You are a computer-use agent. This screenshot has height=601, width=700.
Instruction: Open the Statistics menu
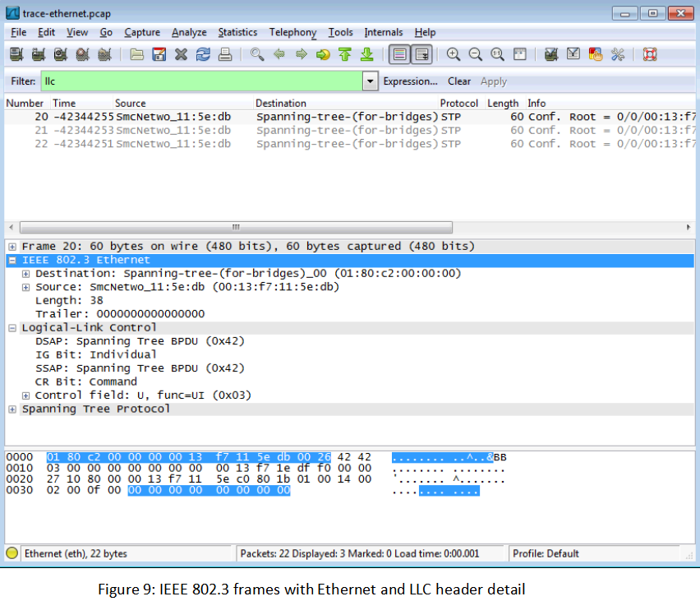pyautogui.click(x=237, y=32)
